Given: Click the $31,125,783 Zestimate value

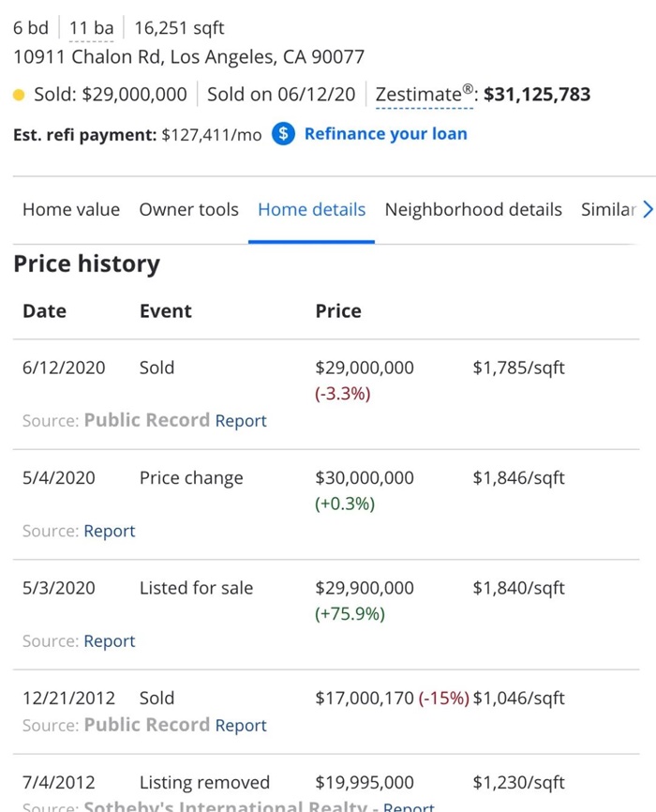Looking at the screenshot, I should click(x=537, y=95).
